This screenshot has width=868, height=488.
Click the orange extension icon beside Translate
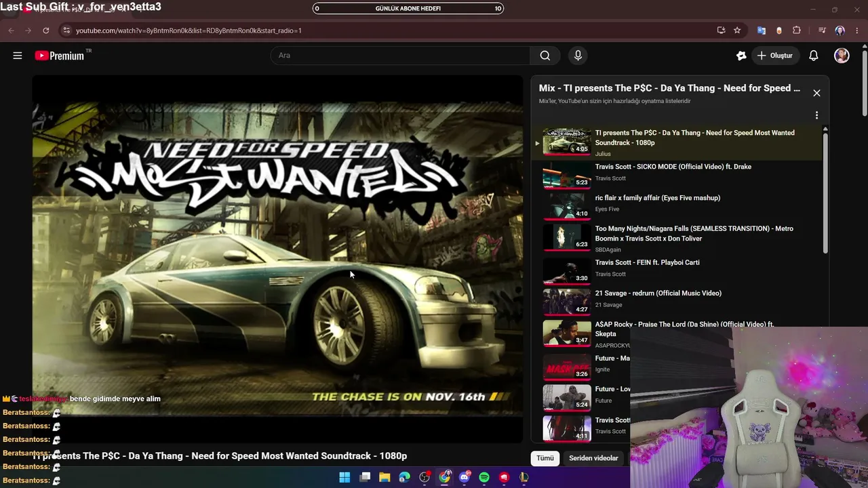point(779,30)
